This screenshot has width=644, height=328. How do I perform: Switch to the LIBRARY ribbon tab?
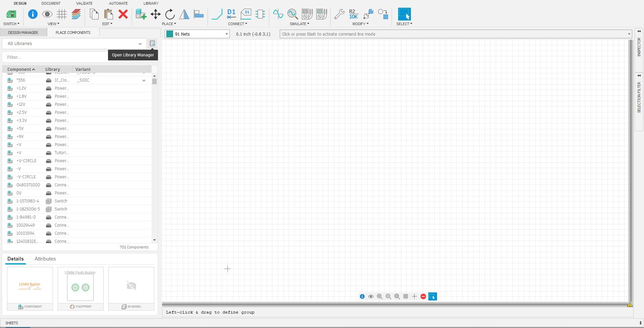(151, 3)
